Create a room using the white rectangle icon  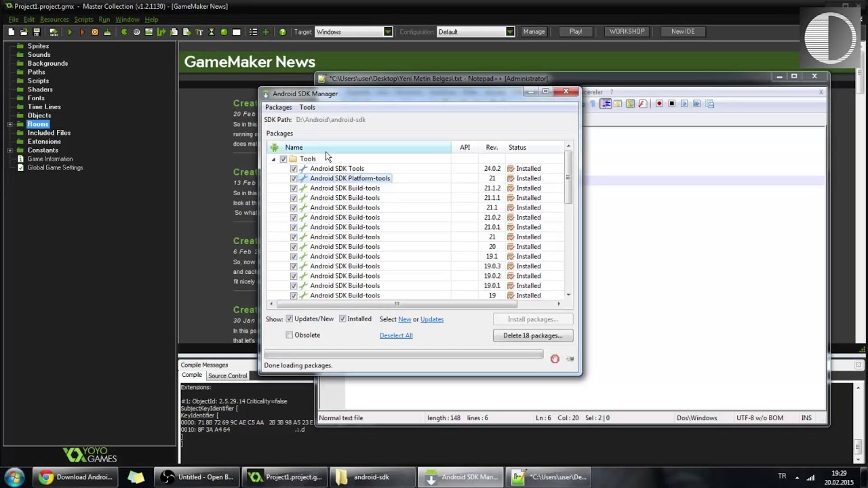237,32
